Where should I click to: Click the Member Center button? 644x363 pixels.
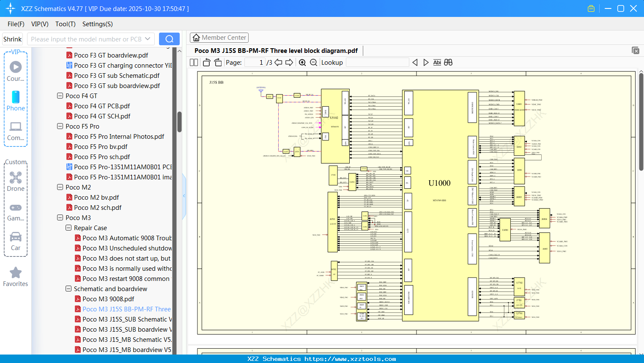219,37
